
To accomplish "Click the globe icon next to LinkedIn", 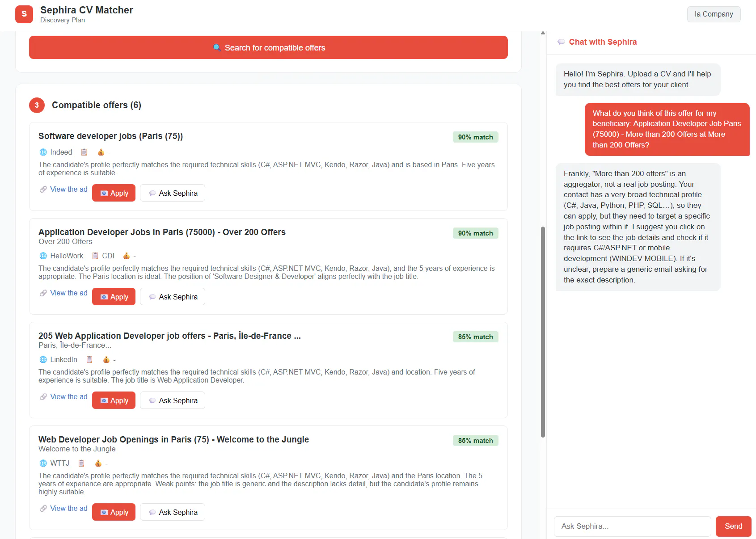I will click(43, 360).
